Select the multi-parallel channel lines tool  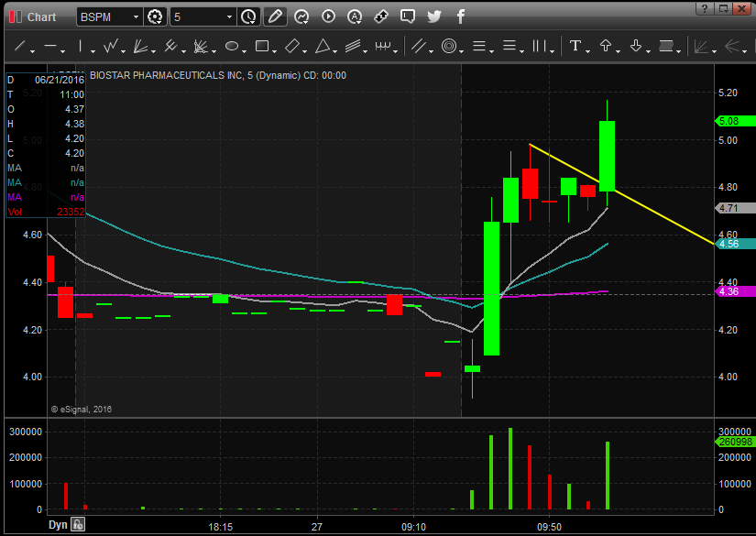353,47
